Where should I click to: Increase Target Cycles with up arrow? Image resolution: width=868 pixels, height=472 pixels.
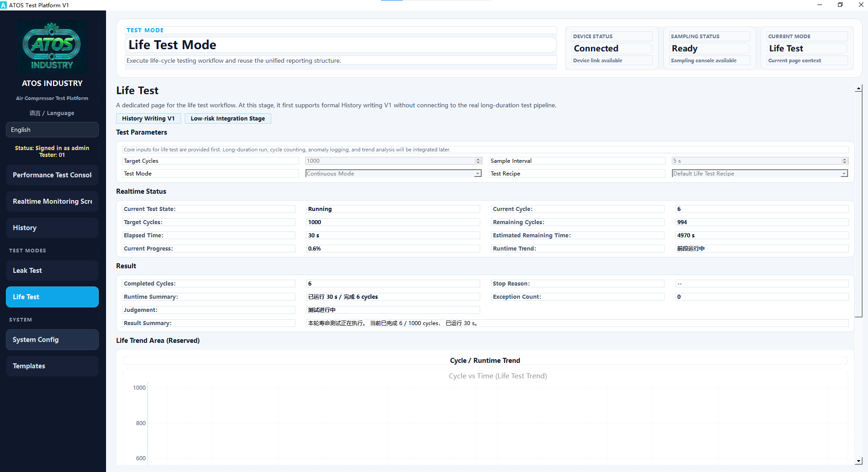point(478,159)
